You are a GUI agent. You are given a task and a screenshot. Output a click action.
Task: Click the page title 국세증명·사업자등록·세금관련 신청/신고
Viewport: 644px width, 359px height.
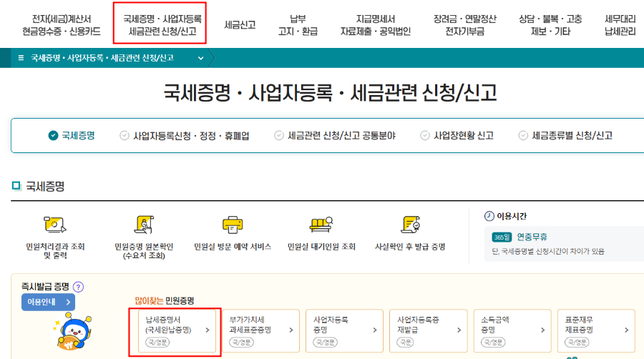coord(330,92)
